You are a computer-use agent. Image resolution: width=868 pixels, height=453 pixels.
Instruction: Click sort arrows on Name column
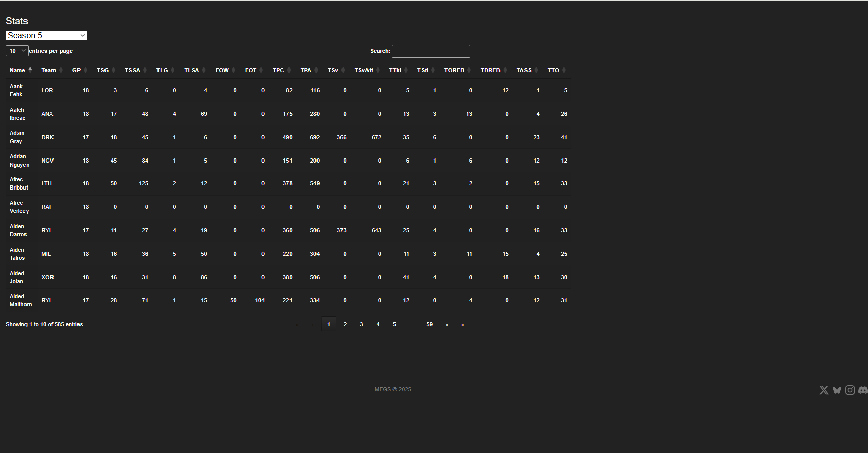pyautogui.click(x=30, y=70)
